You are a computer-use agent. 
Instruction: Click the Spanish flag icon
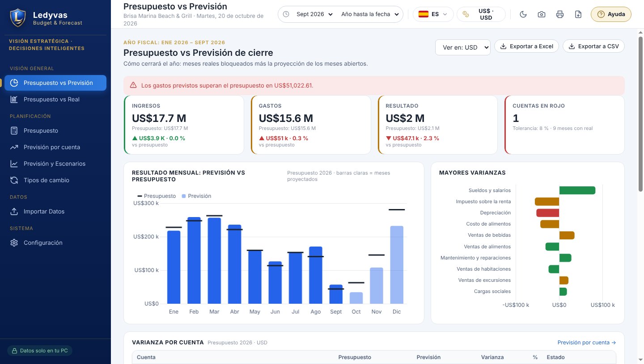[423, 14]
